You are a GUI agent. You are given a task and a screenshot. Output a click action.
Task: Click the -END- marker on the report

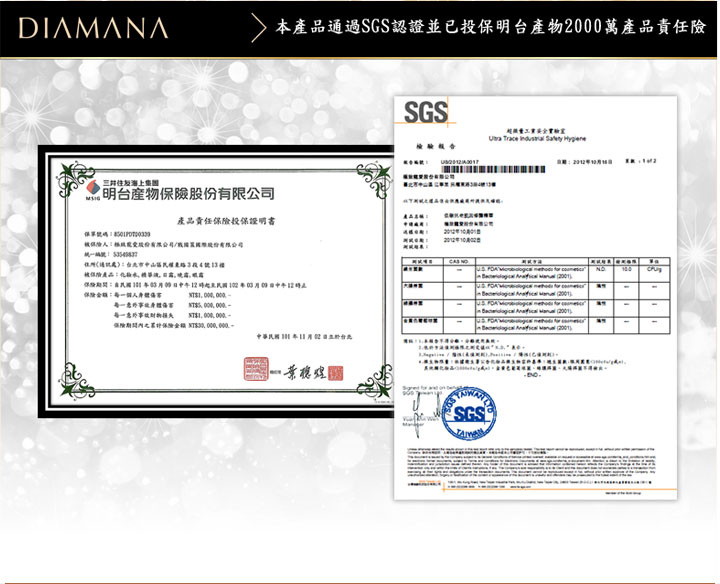click(533, 375)
